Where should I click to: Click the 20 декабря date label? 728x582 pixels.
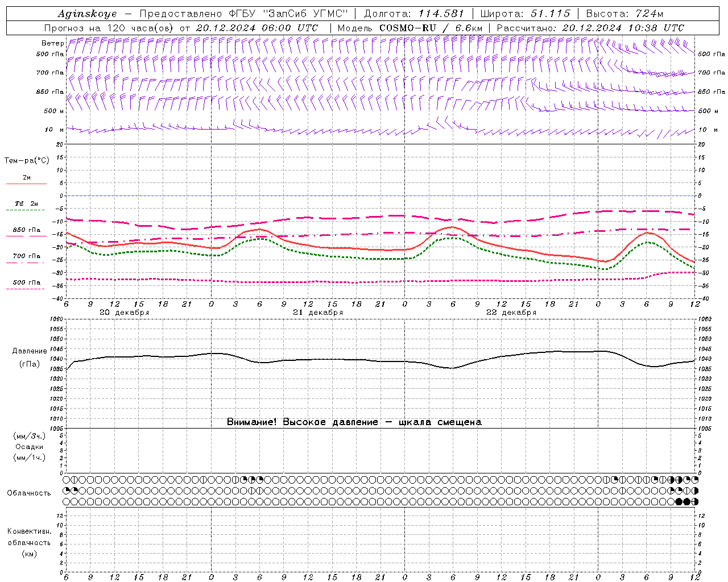(125, 313)
